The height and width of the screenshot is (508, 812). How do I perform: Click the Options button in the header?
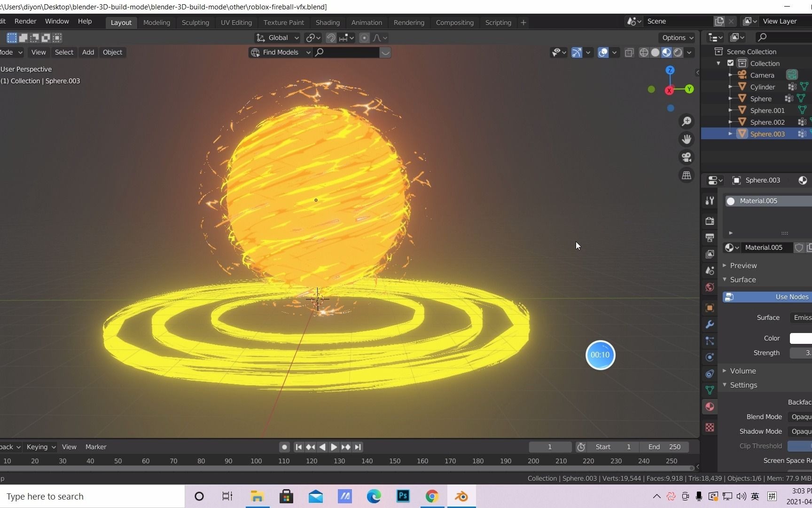pyautogui.click(x=676, y=38)
